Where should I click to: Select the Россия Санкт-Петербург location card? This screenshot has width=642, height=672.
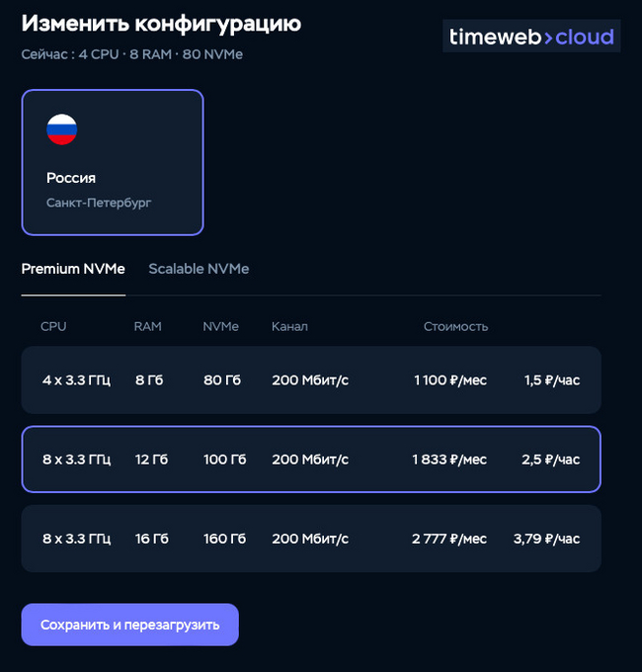tap(113, 163)
